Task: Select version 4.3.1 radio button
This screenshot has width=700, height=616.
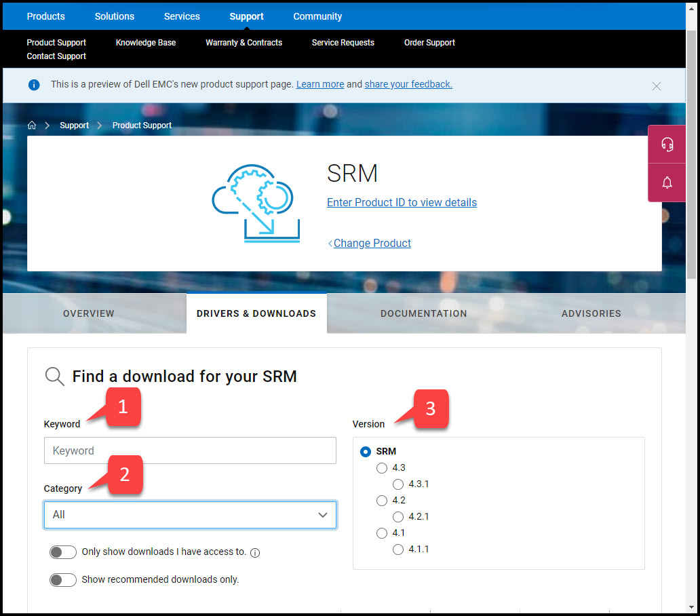Action: (x=397, y=484)
